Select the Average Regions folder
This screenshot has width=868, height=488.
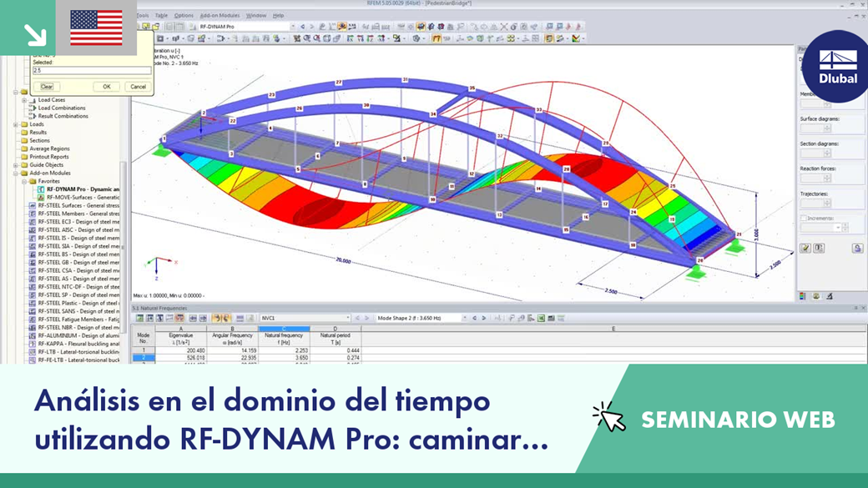click(49, 148)
